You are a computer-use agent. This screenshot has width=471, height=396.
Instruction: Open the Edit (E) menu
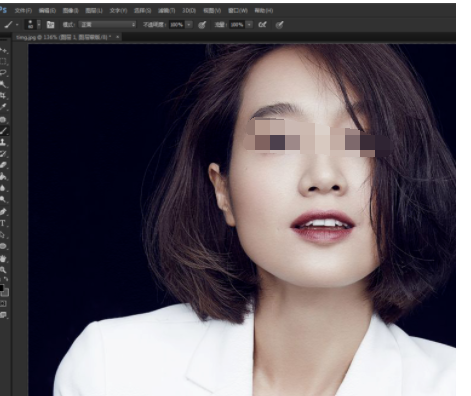[47, 11]
